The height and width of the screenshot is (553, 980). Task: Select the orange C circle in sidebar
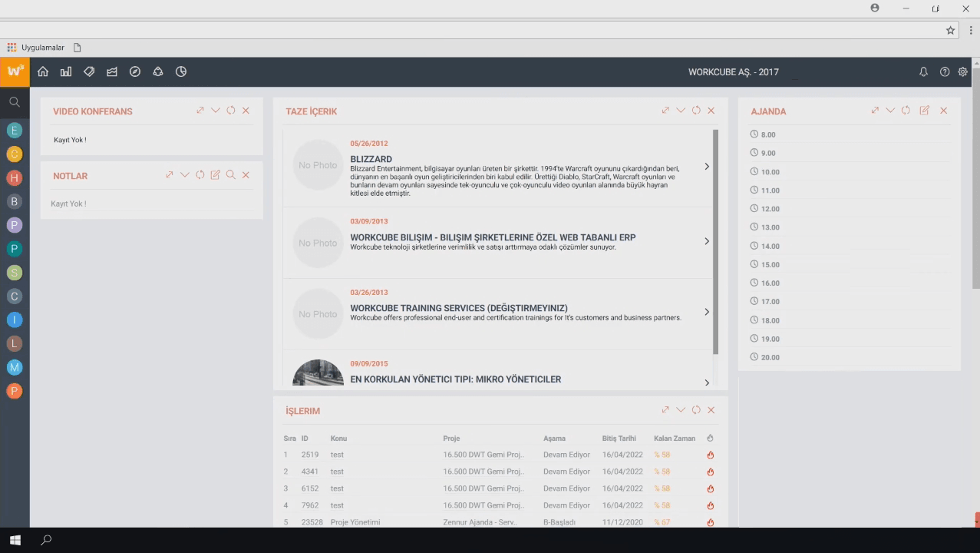14,154
